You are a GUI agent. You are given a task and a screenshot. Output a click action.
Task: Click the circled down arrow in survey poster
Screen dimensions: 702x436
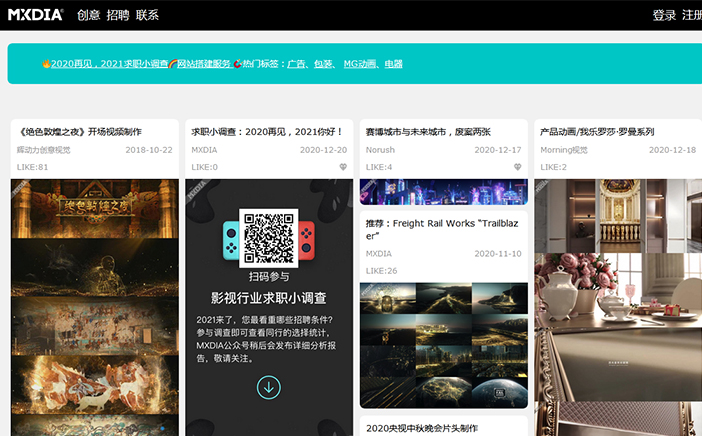[x=269, y=387]
